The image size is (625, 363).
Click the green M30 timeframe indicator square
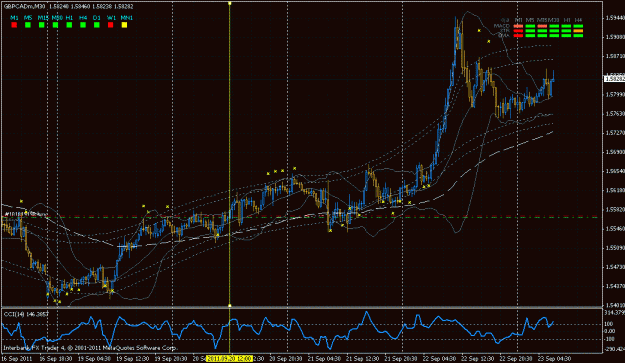55,25
